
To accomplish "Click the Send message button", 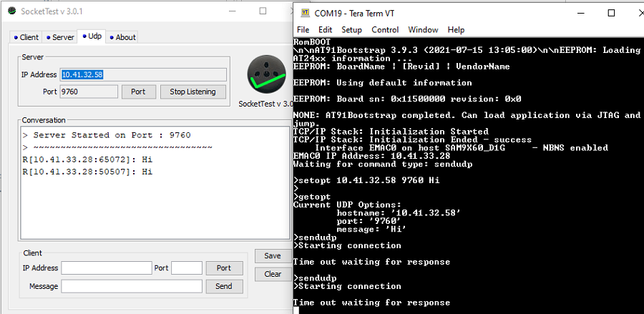I will (223, 286).
